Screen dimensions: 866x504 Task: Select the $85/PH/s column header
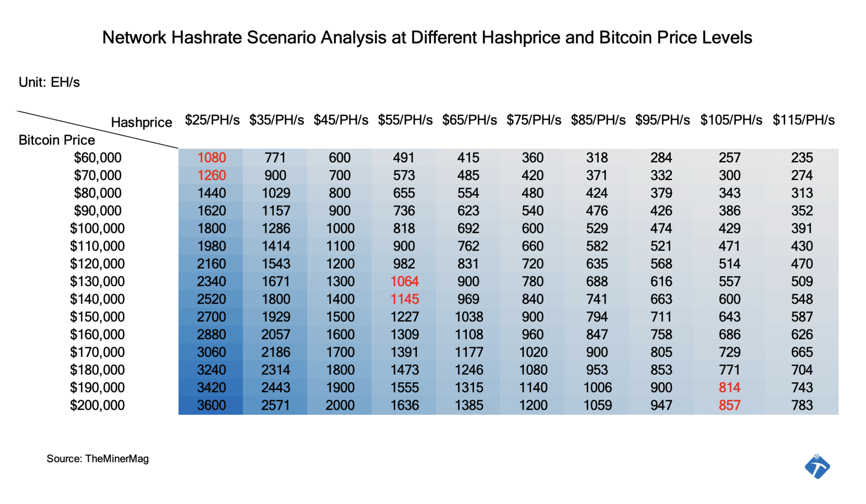[598, 120]
